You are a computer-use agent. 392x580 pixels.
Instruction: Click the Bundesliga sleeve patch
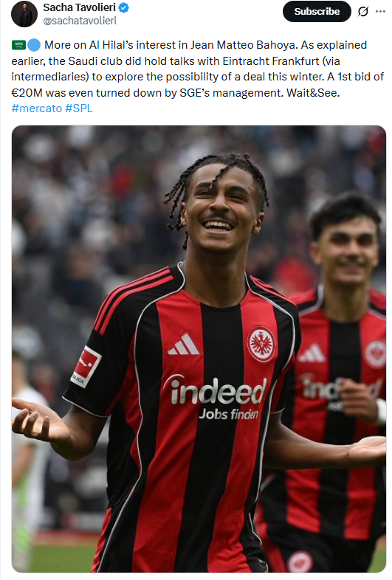coord(86,366)
